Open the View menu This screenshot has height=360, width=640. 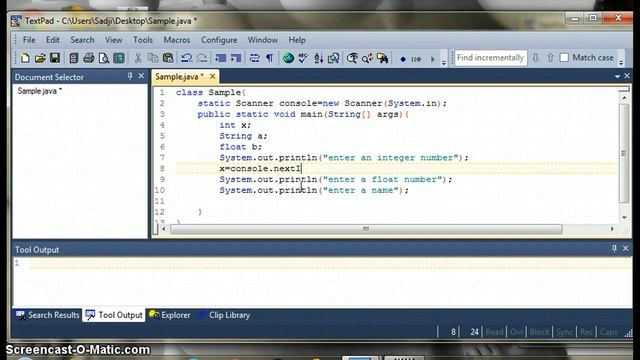pyautogui.click(x=113, y=40)
